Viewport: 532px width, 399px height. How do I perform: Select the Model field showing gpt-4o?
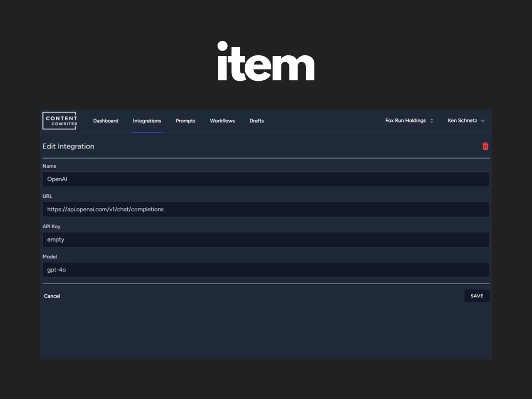click(266, 270)
